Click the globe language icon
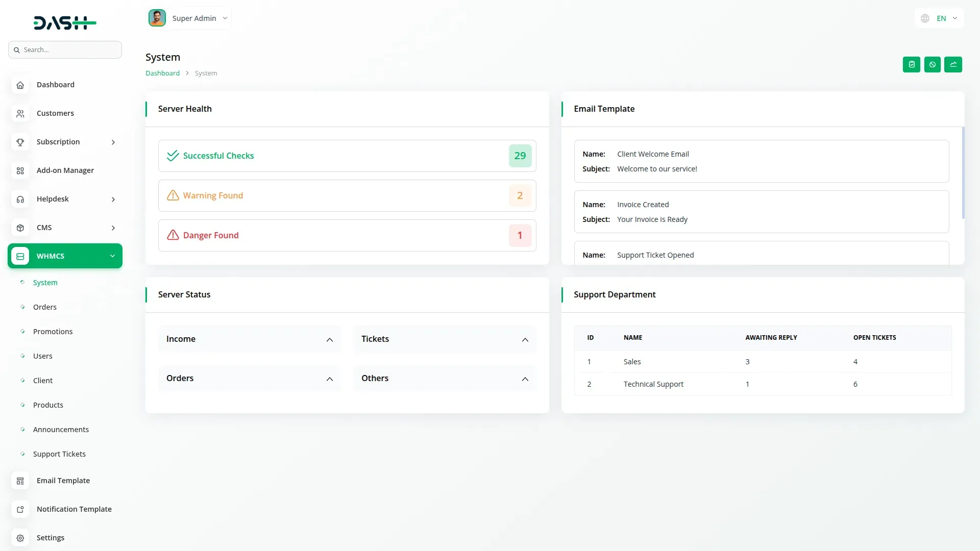This screenshot has height=551, width=980. coord(925,18)
